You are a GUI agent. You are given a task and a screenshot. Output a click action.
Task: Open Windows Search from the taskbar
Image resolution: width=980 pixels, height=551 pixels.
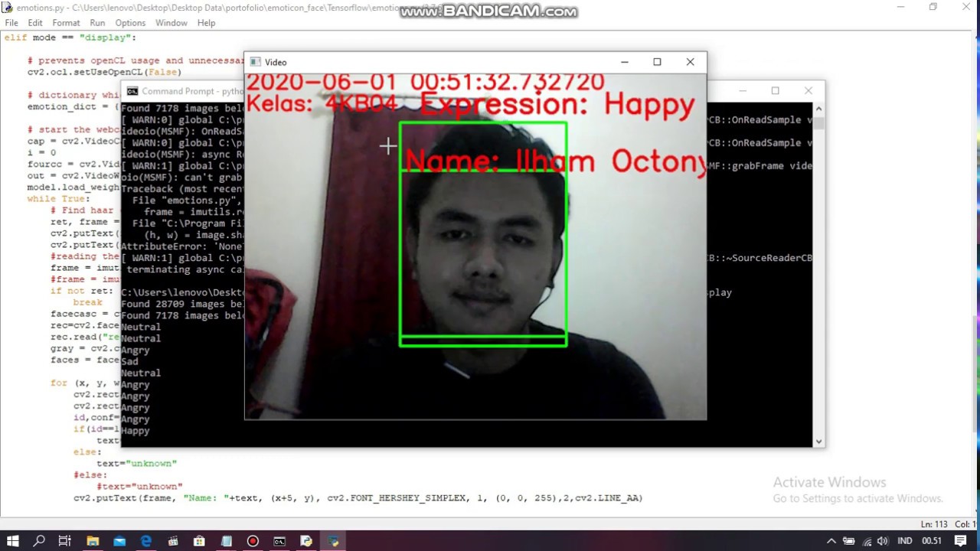39,541
